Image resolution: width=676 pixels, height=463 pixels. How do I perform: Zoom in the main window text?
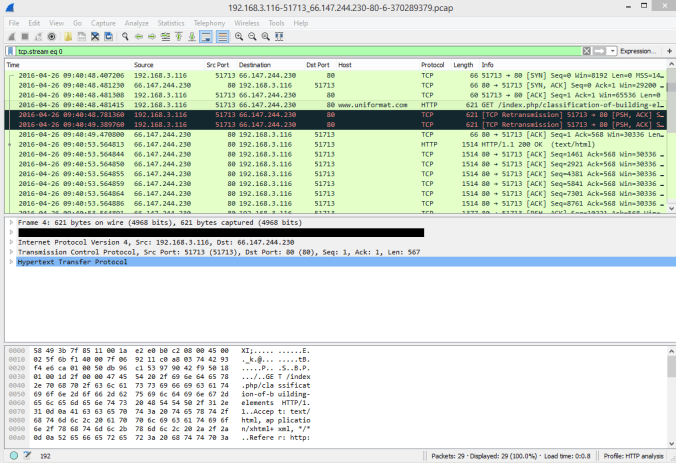click(x=239, y=37)
